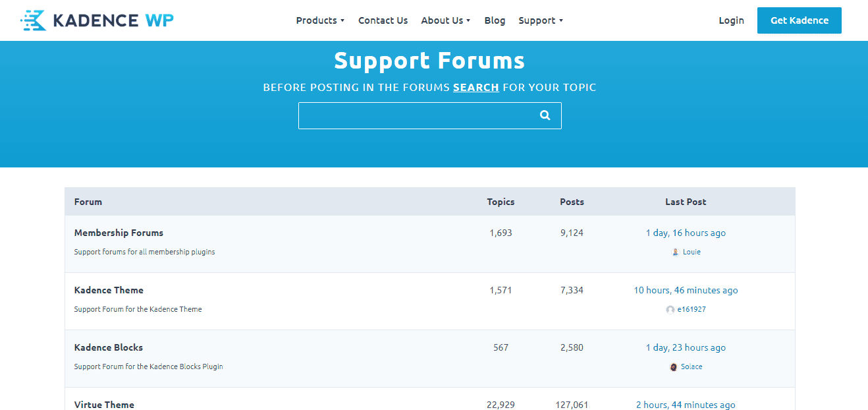Click the forum search input field
Screen dimensions: 868x410
(x=415, y=115)
